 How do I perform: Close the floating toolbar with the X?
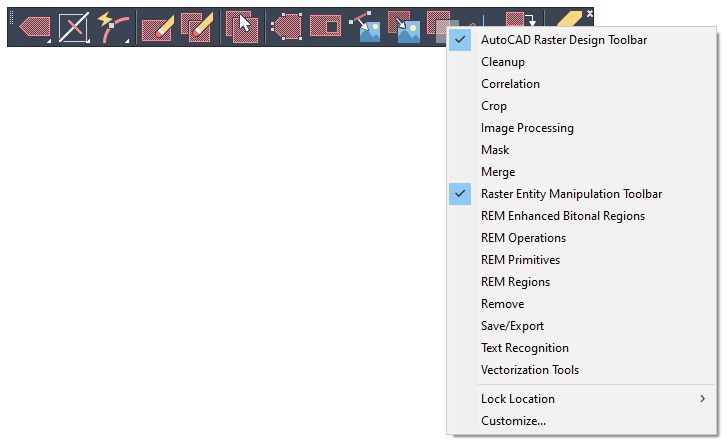click(x=589, y=13)
